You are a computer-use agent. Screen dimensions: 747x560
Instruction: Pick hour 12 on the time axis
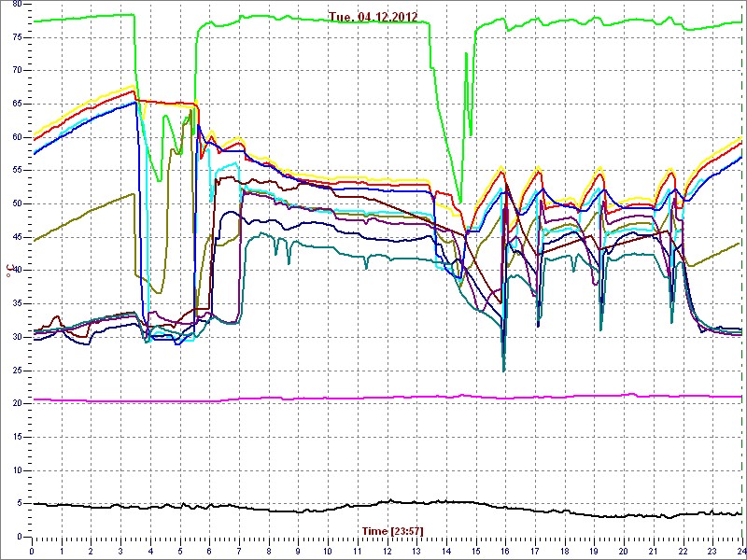pyautogui.click(x=387, y=552)
